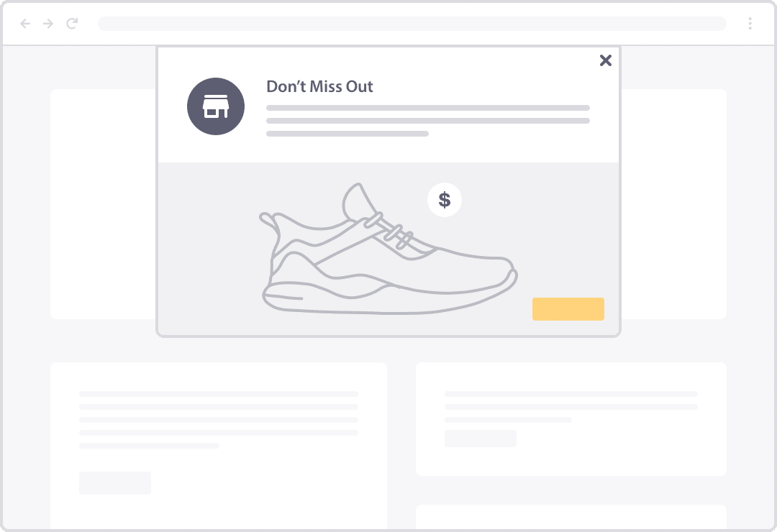Click the page refresh icon
The width and height of the screenshot is (777, 532).
[71, 23]
